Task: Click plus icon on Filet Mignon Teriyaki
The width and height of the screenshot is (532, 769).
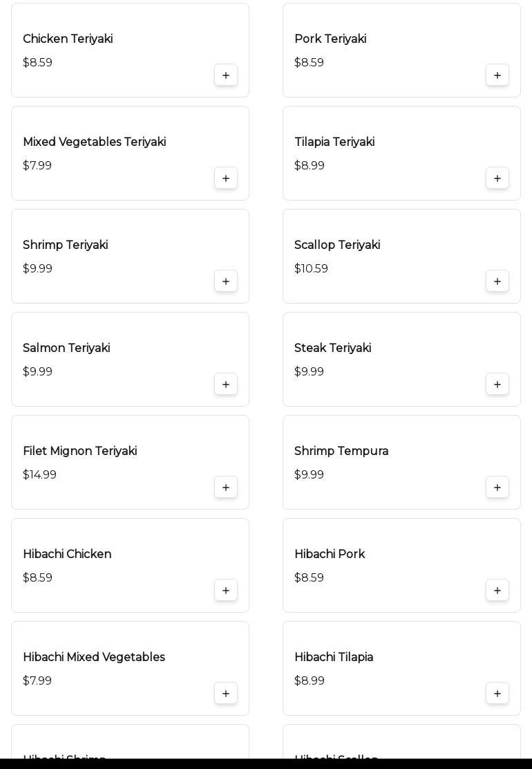Action: (226, 488)
